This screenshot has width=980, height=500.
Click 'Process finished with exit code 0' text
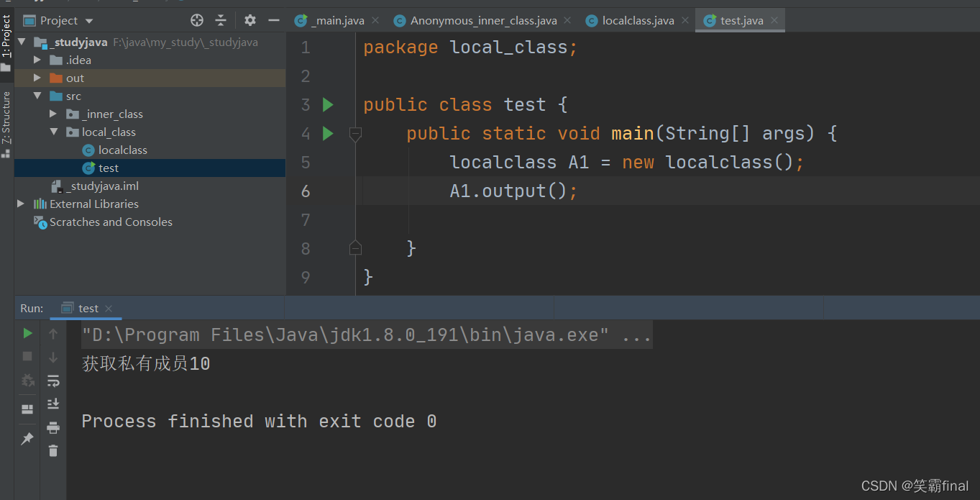259,421
